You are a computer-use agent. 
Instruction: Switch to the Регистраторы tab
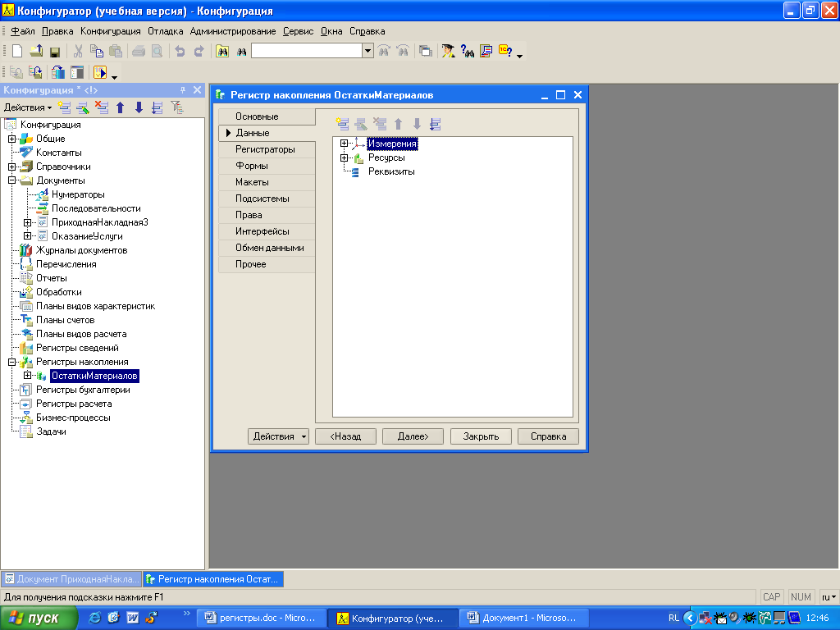pyautogui.click(x=267, y=149)
